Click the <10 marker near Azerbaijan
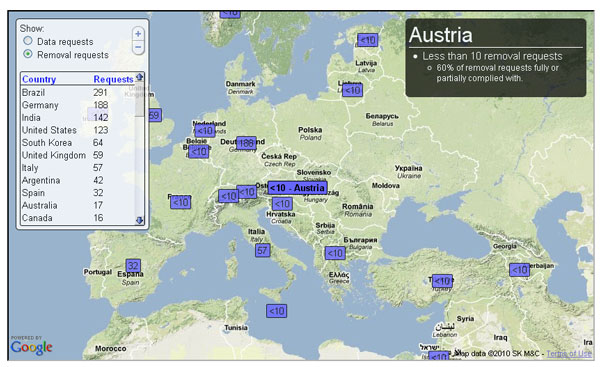The height and width of the screenshot is (367, 600). [x=520, y=270]
